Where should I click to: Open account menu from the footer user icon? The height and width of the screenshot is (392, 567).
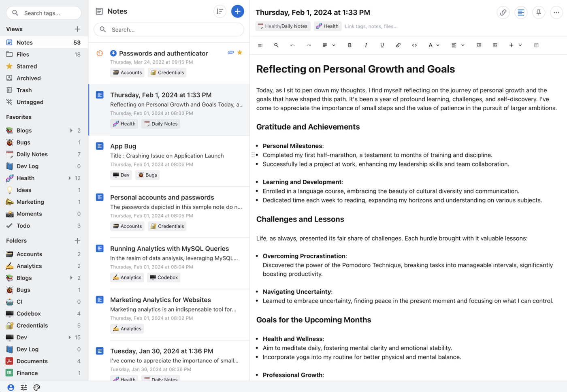point(11,388)
